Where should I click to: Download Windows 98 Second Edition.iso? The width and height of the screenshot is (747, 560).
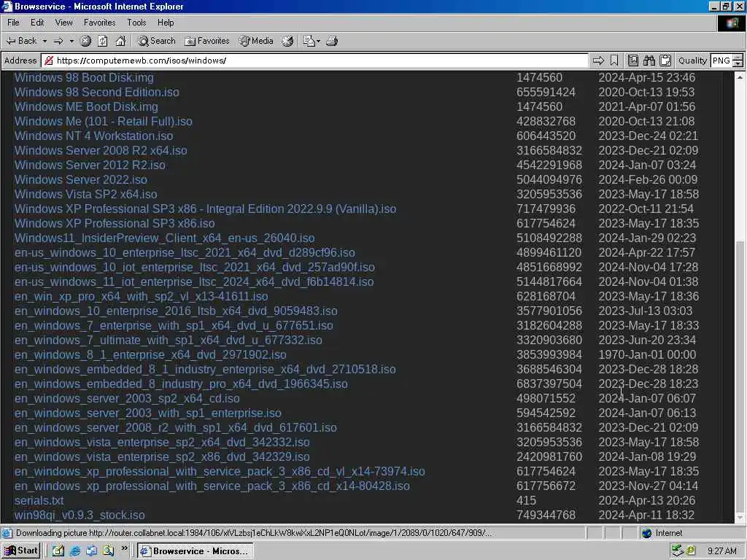(x=97, y=93)
